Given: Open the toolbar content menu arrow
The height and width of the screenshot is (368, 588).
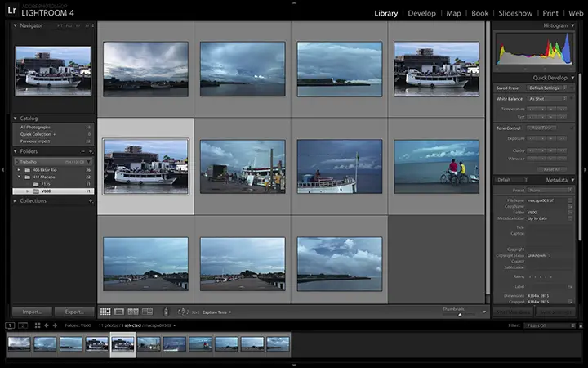Looking at the screenshot, I should pos(484,312).
